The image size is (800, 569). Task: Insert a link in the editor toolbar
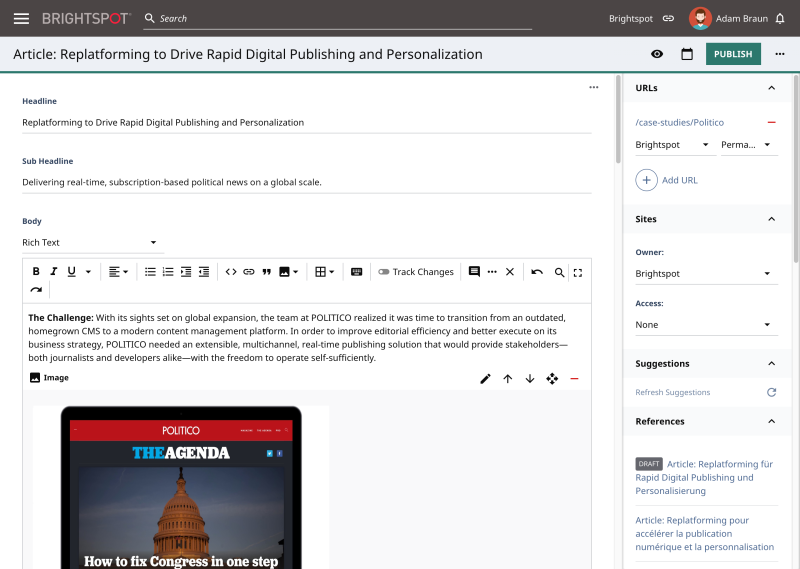click(248, 272)
